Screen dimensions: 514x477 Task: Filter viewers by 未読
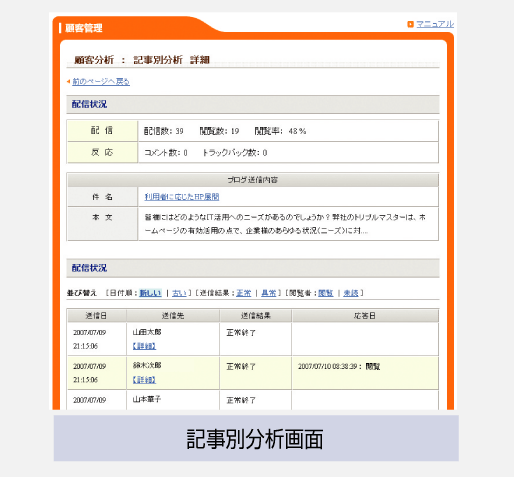tap(351, 293)
